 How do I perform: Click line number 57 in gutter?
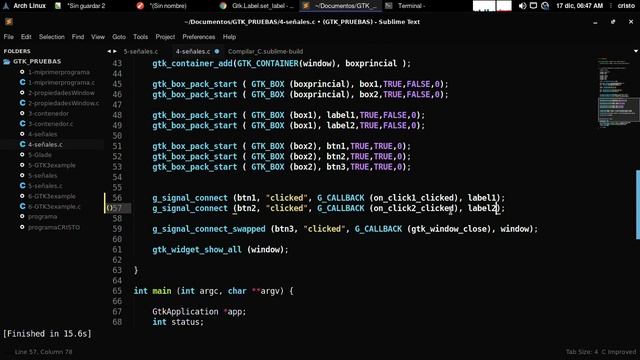click(117, 208)
